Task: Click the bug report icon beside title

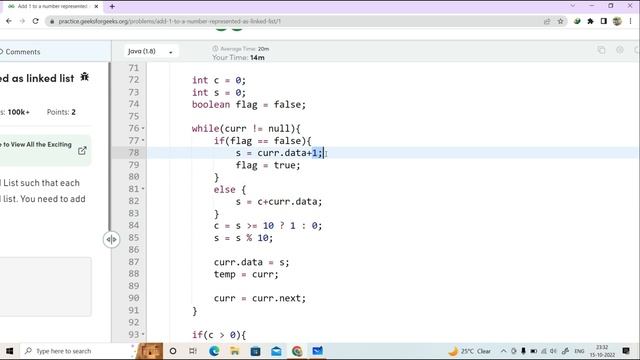Action: click(84, 77)
